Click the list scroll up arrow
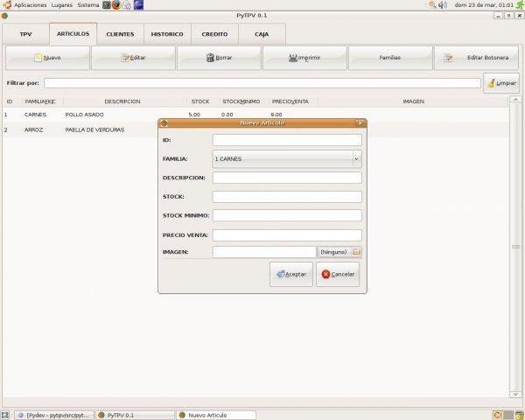The width and height of the screenshot is (525, 420). [515, 99]
